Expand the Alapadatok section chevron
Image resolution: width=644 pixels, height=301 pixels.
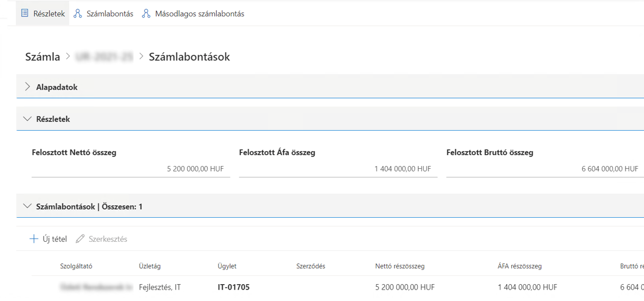[27, 87]
